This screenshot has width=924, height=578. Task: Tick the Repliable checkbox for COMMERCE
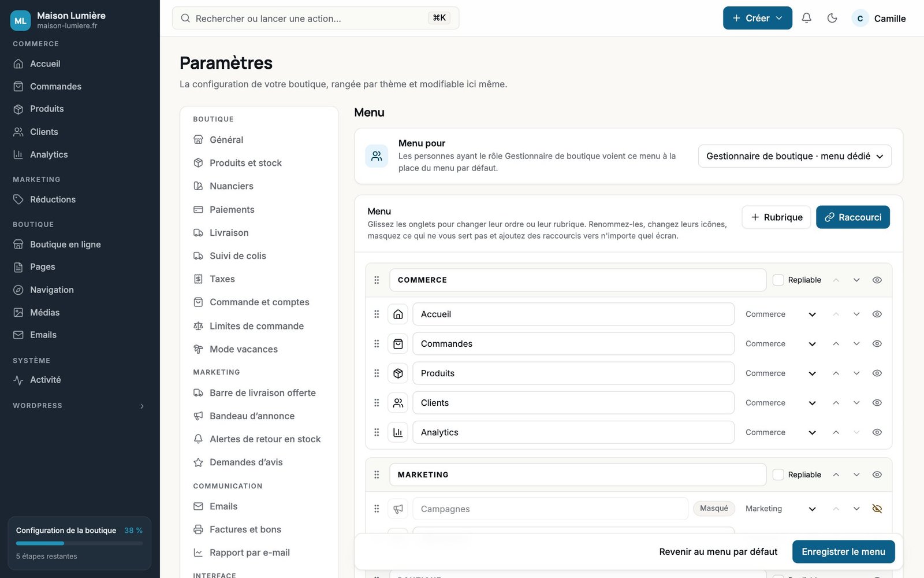(x=778, y=280)
